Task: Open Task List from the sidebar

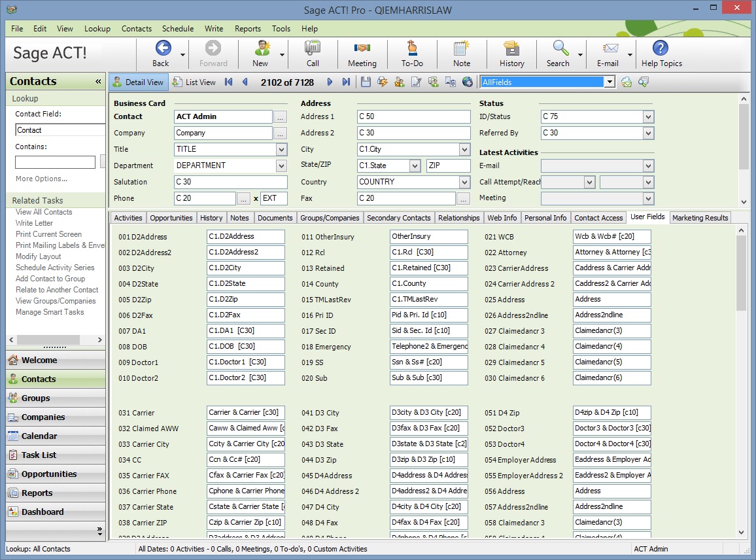Action: (x=56, y=455)
